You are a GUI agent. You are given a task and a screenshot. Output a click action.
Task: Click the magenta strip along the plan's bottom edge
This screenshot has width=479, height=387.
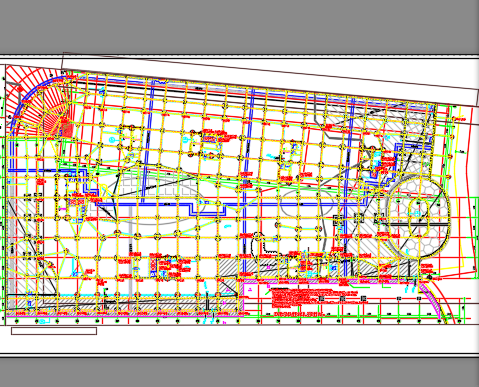coord(123,313)
